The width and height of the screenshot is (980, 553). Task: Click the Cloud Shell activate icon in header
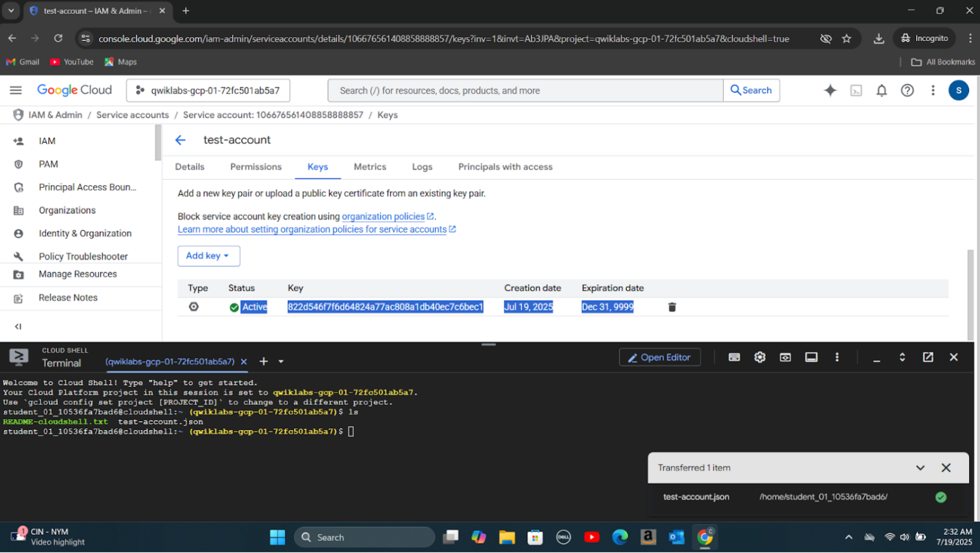856,91
